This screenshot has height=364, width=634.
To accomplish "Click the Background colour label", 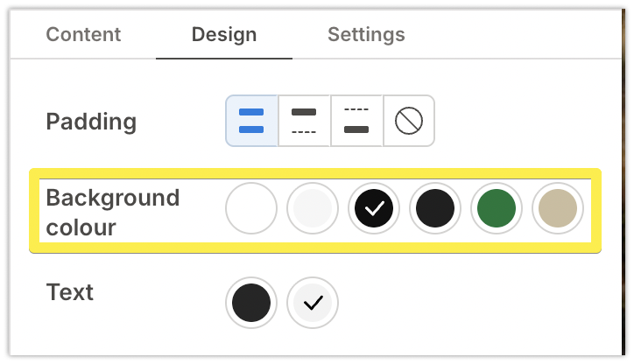I will (x=112, y=212).
